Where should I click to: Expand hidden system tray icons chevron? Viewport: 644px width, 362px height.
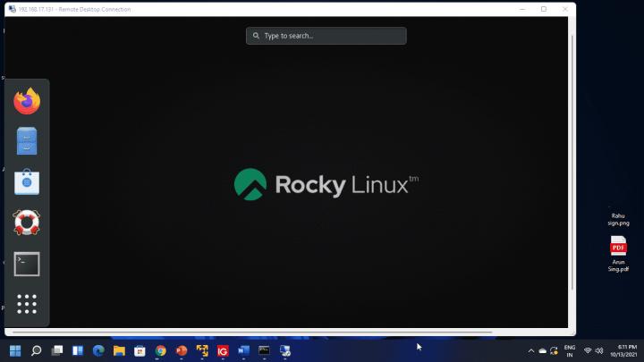point(531,351)
